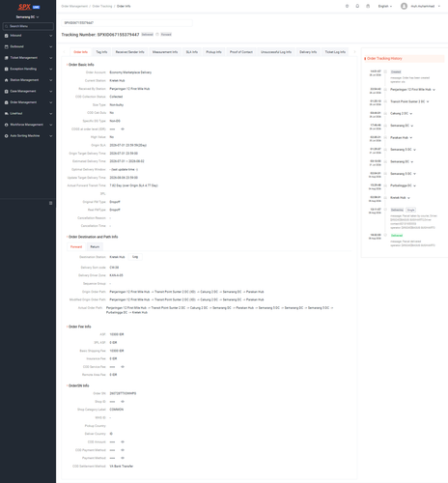Switch to the Pickup Info tab
The image size is (448, 483).
click(x=214, y=52)
